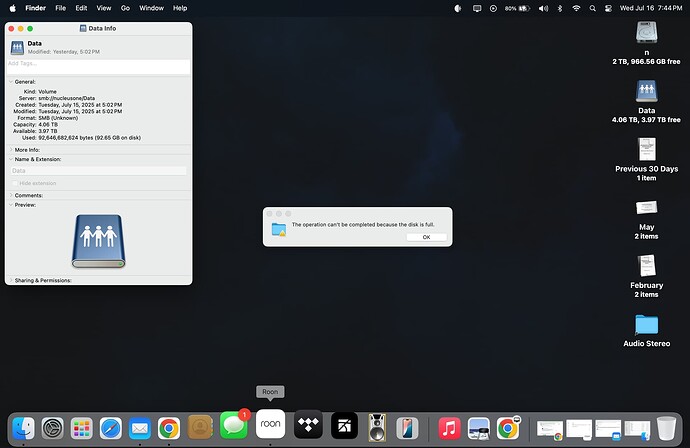
Task: Open the View menu
Action: point(104,8)
